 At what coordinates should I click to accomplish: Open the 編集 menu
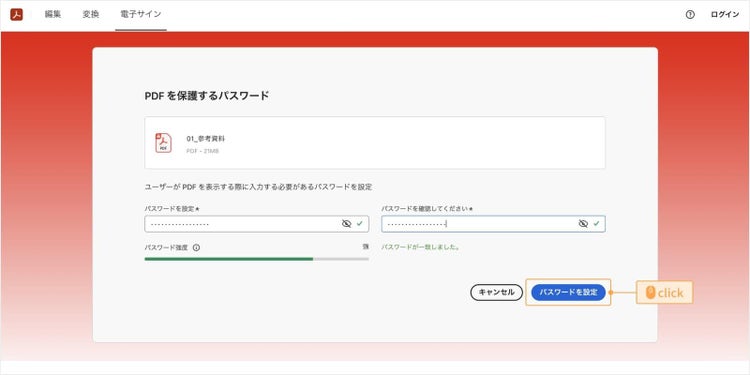[53, 14]
